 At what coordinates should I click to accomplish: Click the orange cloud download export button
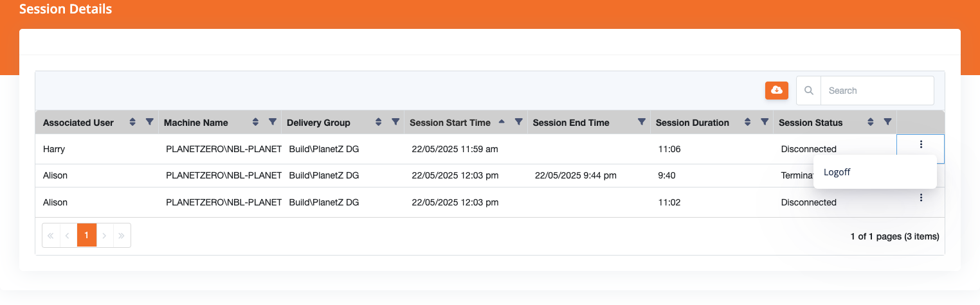[777, 91]
